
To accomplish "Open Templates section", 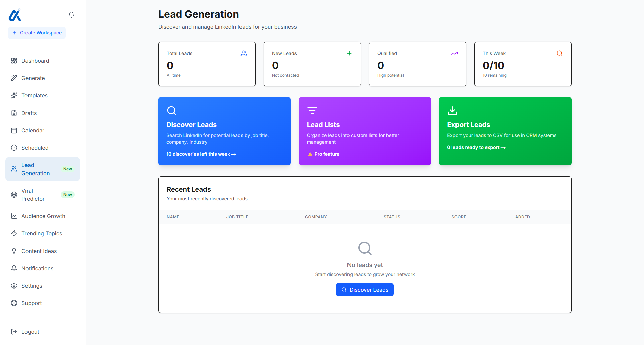I will (x=43, y=95).
